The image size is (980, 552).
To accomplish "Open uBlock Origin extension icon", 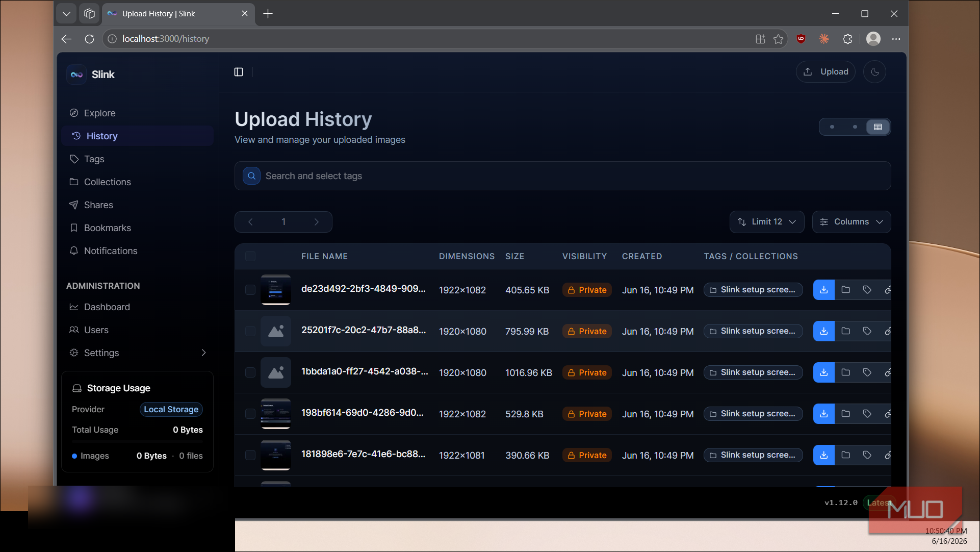I will tap(801, 39).
